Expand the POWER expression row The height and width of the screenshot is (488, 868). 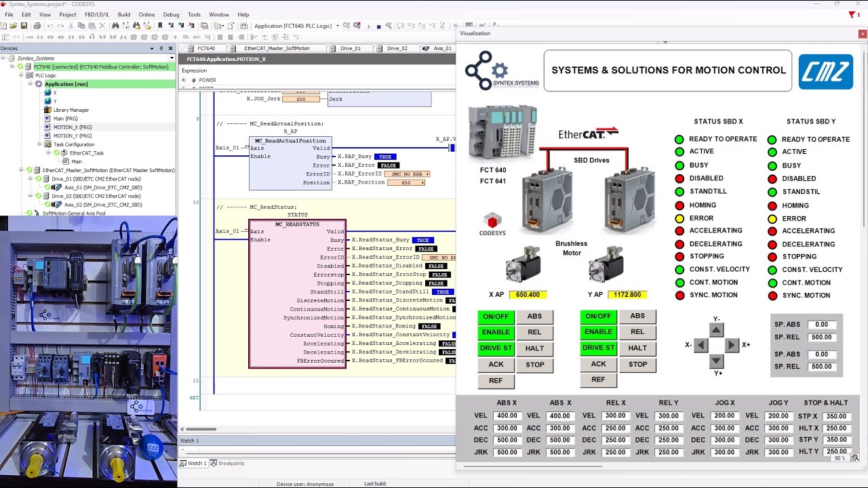point(184,80)
